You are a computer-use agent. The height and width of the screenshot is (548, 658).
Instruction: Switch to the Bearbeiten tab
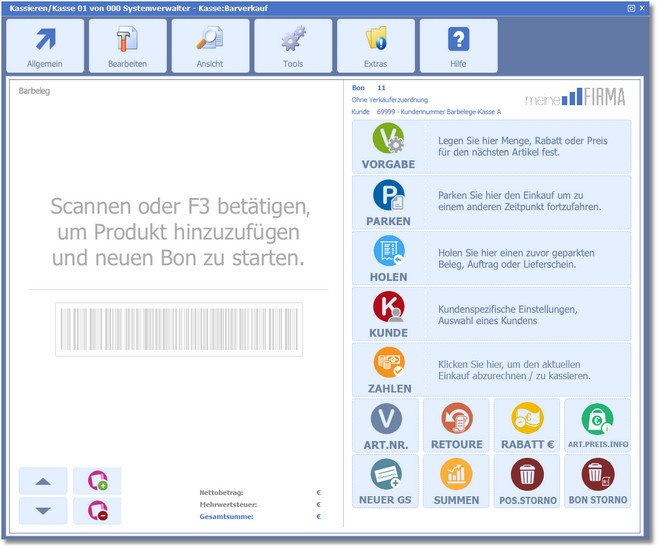(128, 46)
